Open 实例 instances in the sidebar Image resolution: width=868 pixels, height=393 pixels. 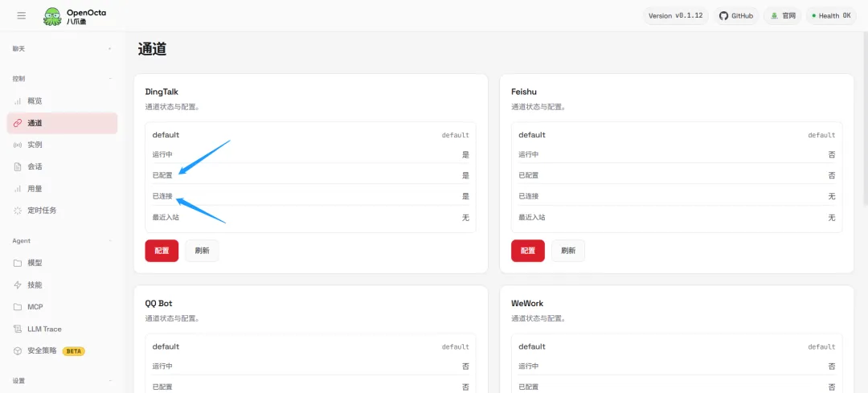click(62, 145)
